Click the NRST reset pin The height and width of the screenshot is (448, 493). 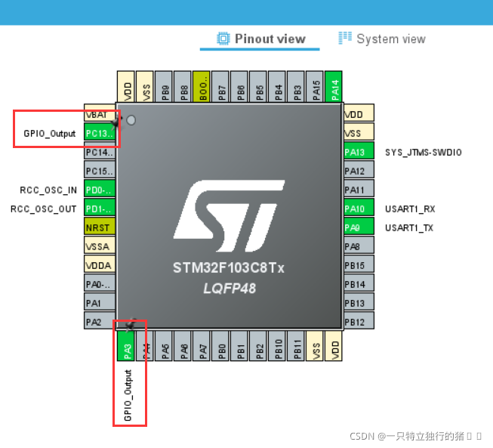pyautogui.click(x=100, y=227)
